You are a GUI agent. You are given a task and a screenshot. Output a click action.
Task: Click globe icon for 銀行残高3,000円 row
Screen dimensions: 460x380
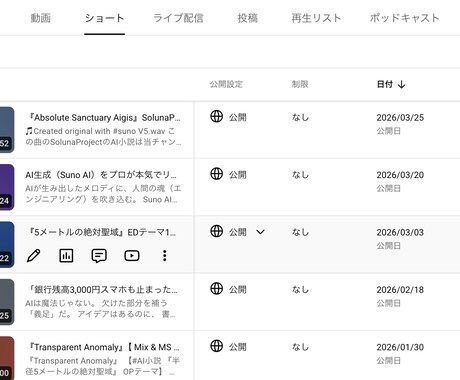pyautogui.click(x=217, y=288)
